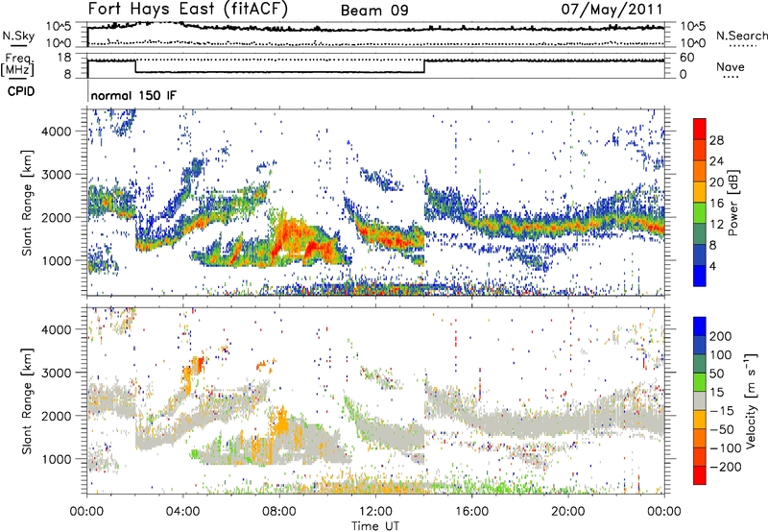This screenshot has width=768, height=532.
Task: Click the 'Fort Hays East (fitACF)' title
Action: click(x=188, y=9)
